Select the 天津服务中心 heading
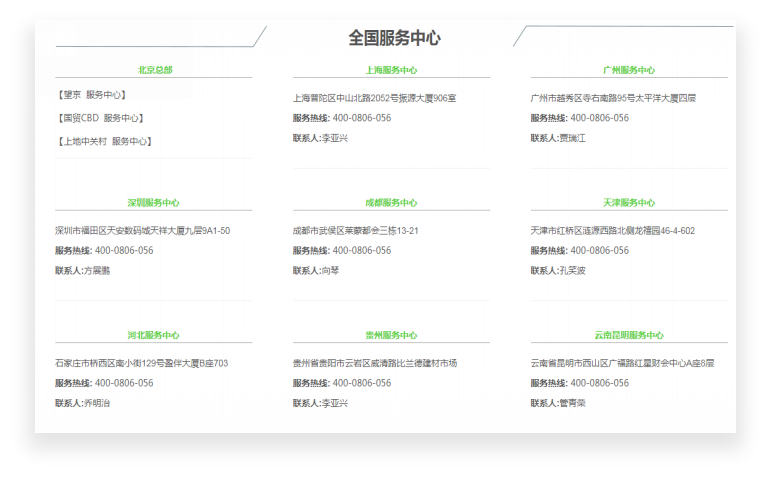Image resolution: width=772 pixels, height=478 pixels. (x=629, y=203)
